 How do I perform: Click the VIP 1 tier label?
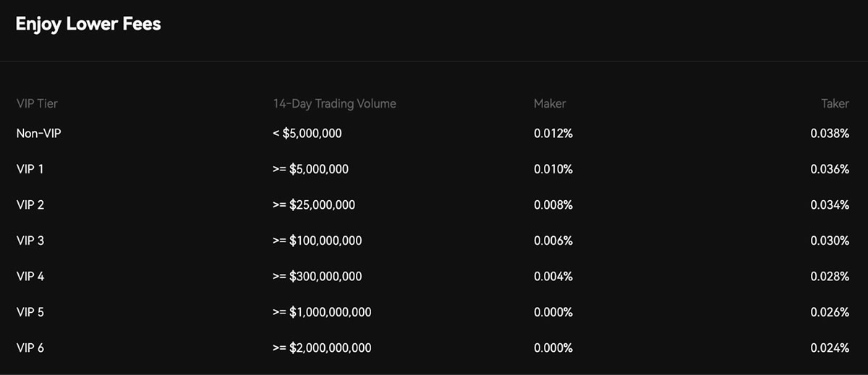tap(30, 169)
